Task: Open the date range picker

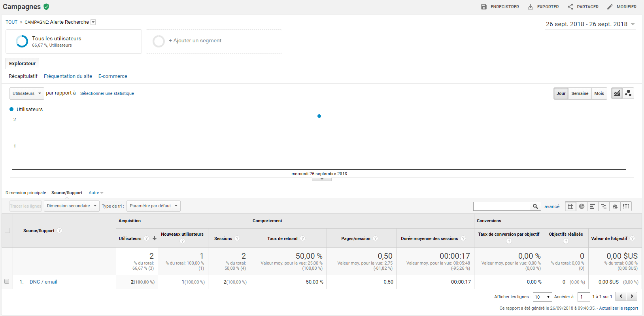Action: pos(591,24)
